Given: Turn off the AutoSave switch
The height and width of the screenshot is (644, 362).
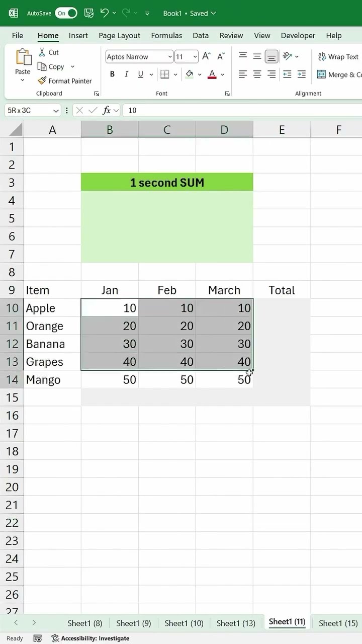Looking at the screenshot, I should 66,13.
